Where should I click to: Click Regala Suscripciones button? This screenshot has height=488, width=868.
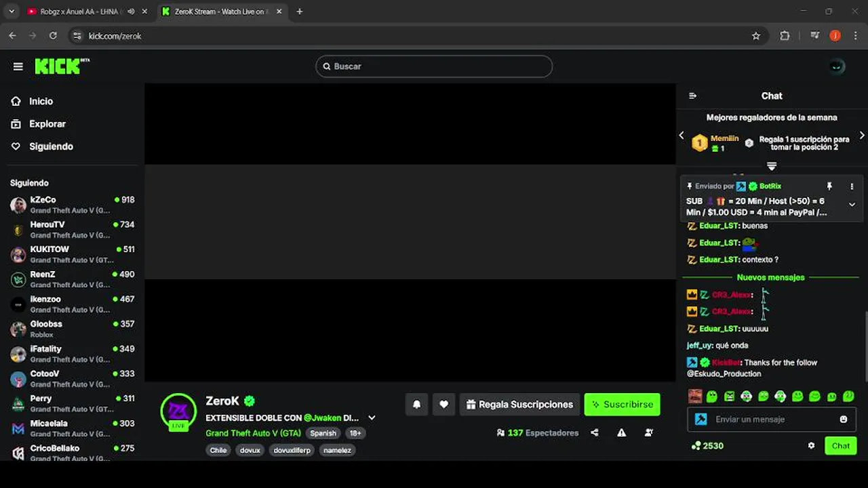[x=519, y=405]
